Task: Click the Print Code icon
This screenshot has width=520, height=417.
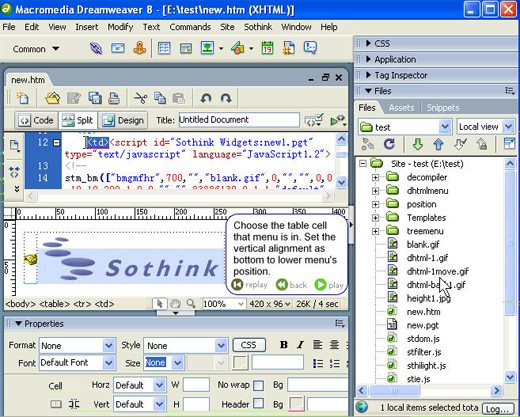Action: [114, 98]
